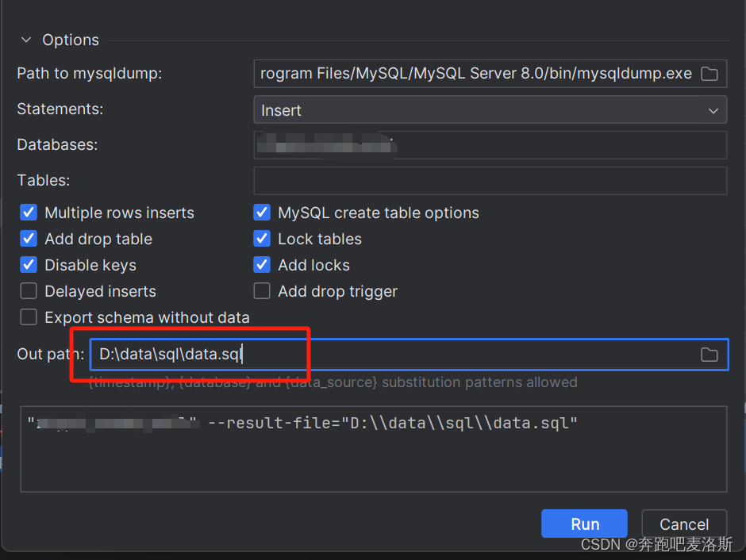Viewport: 746px width, 560px height.
Task: Click the command preview text area
Action: (374, 449)
